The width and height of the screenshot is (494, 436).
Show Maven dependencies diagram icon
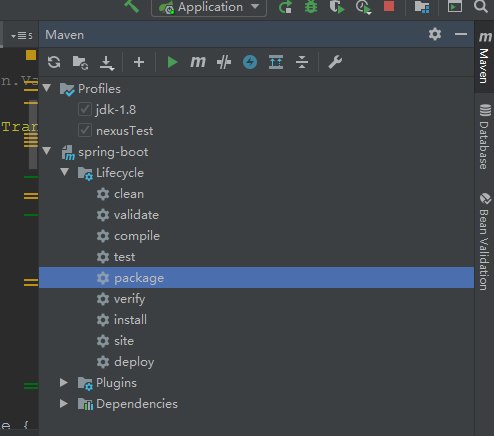pos(276,62)
